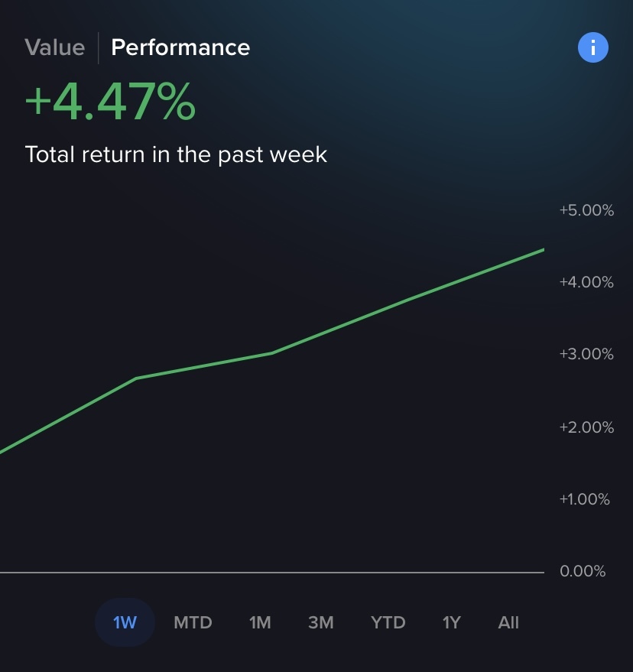Switch to the Value tab
The height and width of the screenshot is (672, 633).
(54, 47)
